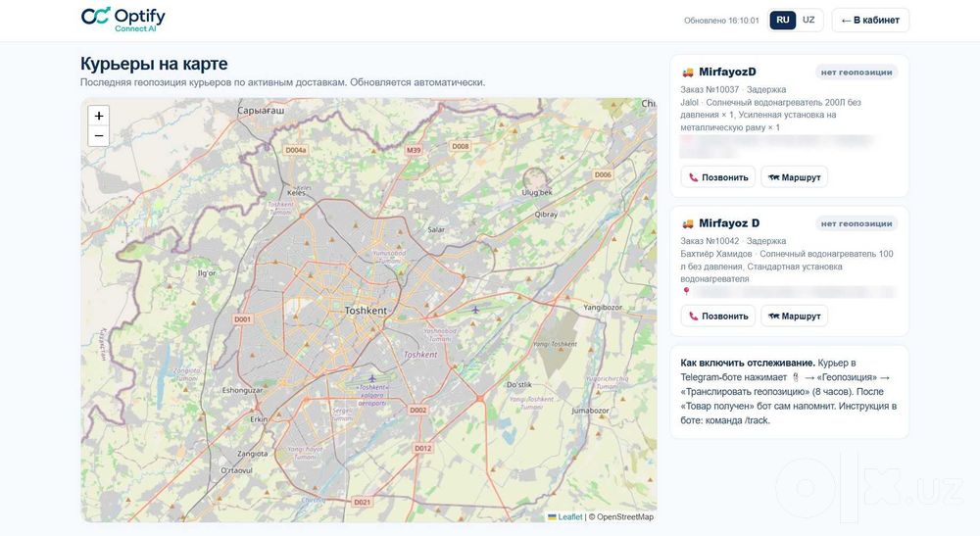Click the truck icon beside Mirfayoz D

pyautogui.click(x=688, y=223)
